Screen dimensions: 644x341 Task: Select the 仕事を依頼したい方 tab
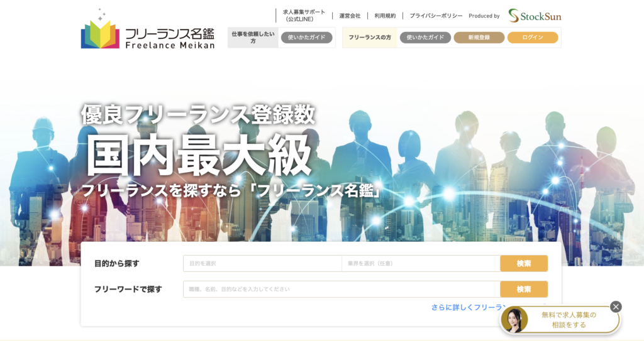click(x=253, y=38)
